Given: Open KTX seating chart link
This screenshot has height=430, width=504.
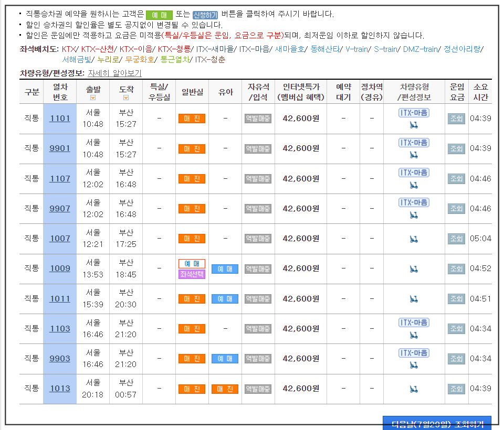Looking at the screenshot, I should coord(68,49).
